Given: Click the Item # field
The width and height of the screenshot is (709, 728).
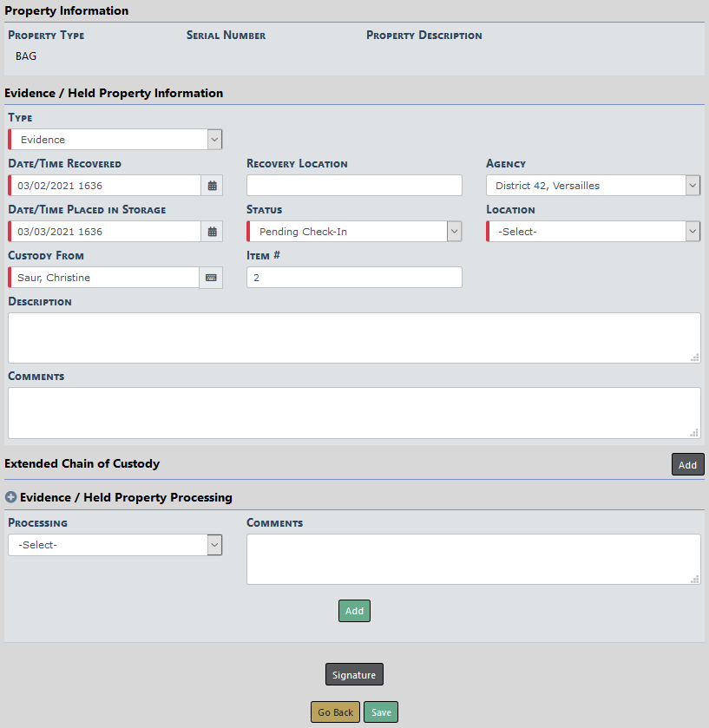Looking at the screenshot, I should pyautogui.click(x=354, y=278).
